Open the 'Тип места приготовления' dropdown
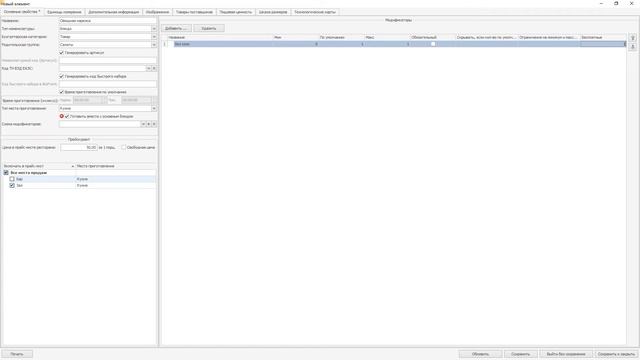Screen dimensions: 640x360 coord(154,108)
